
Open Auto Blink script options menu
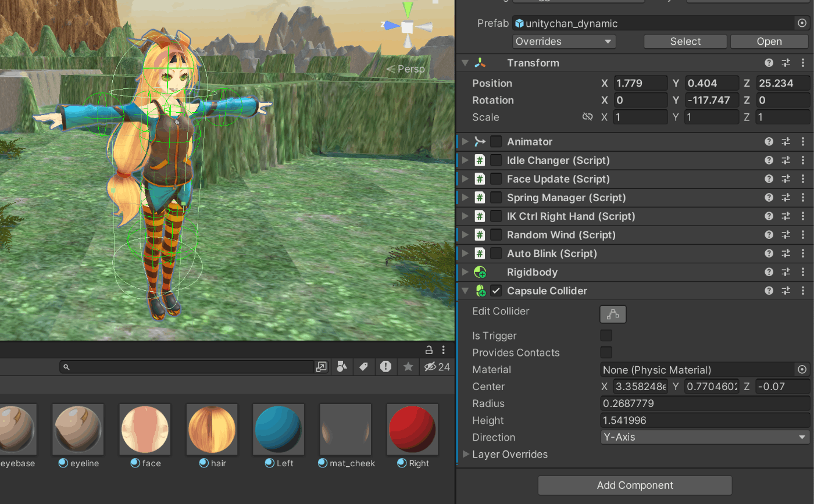[803, 253]
